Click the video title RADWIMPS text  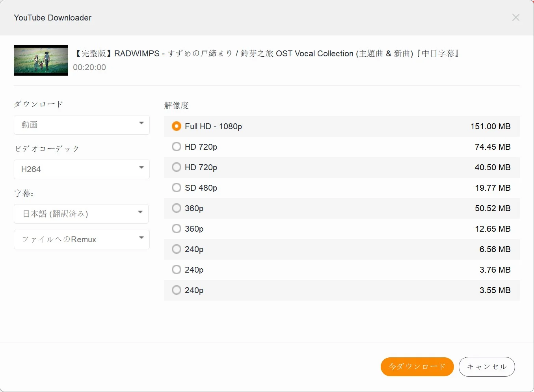(x=267, y=54)
